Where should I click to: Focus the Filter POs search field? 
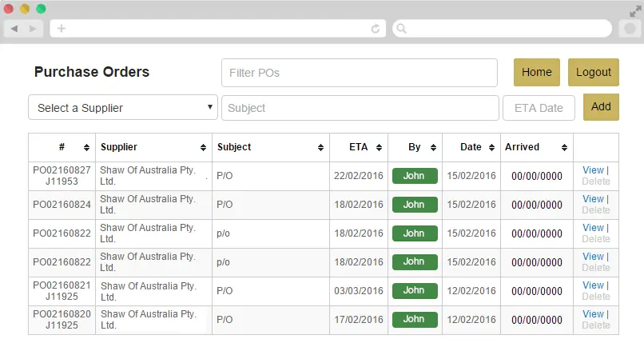(x=359, y=73)
